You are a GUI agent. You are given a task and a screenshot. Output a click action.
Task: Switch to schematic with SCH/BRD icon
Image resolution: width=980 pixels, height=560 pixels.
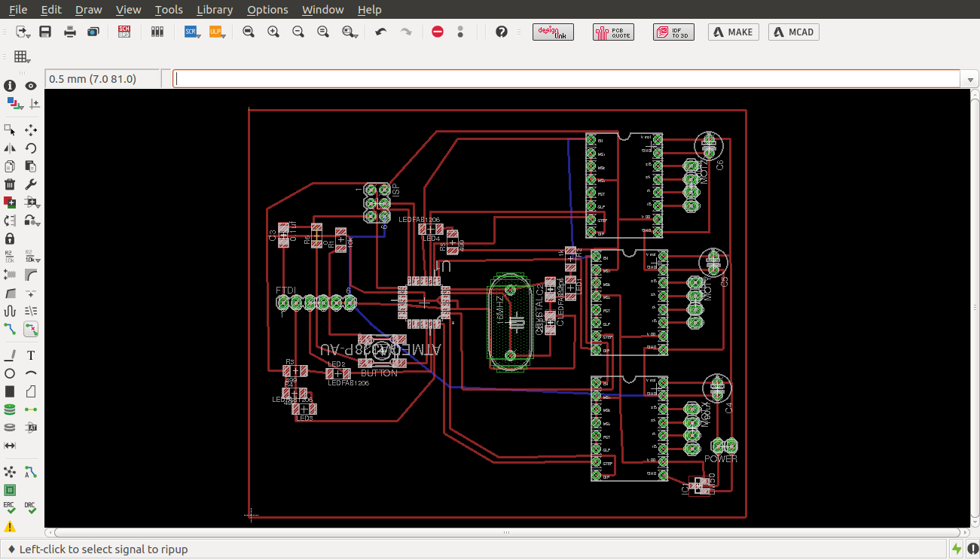click(124, 32)
